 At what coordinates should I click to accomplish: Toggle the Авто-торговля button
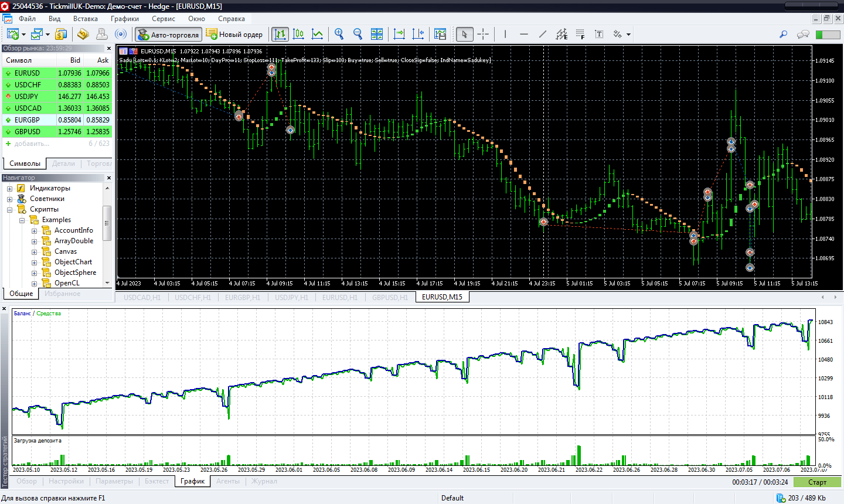(x=169, y=35)
